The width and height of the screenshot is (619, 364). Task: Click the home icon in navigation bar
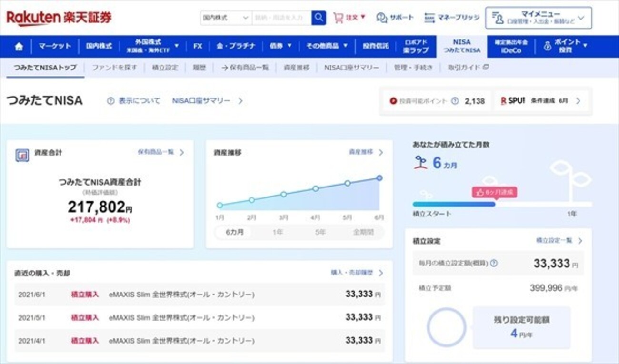coord(19,47)
